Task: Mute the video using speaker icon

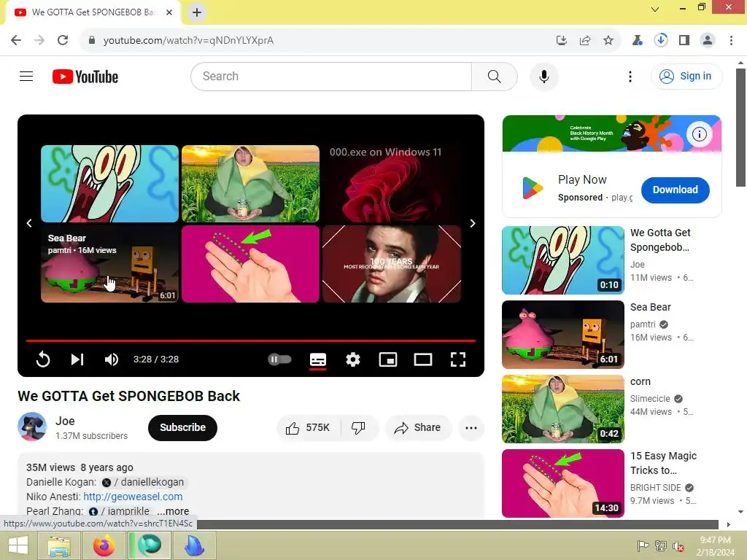Action: point(111,359)
